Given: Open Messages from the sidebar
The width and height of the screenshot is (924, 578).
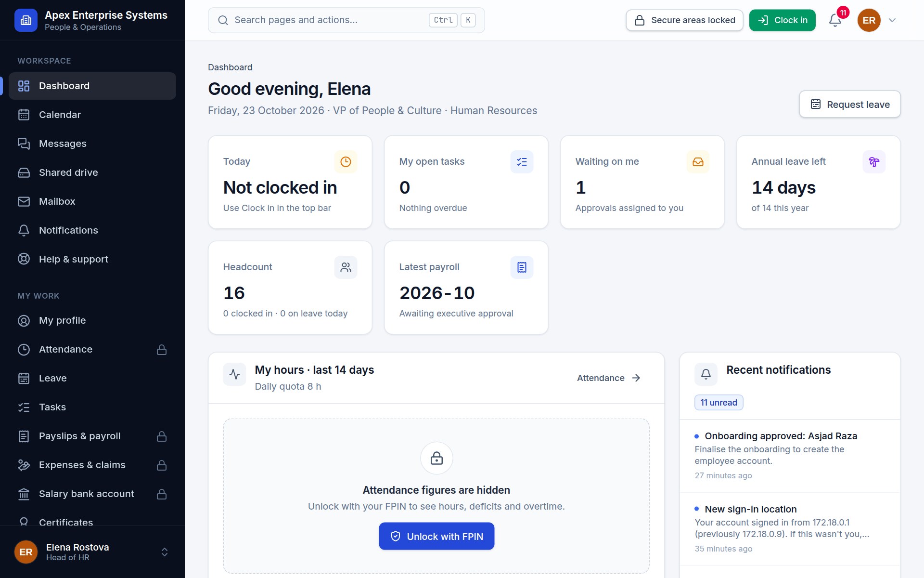Looking at the screenshot, I should point(92,144).
